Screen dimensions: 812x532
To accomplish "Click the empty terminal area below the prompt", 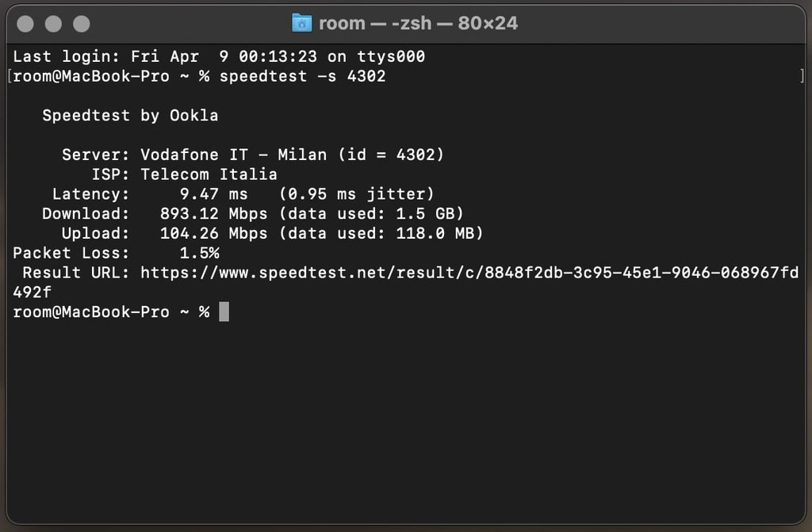I will click(x=406, y=419).
